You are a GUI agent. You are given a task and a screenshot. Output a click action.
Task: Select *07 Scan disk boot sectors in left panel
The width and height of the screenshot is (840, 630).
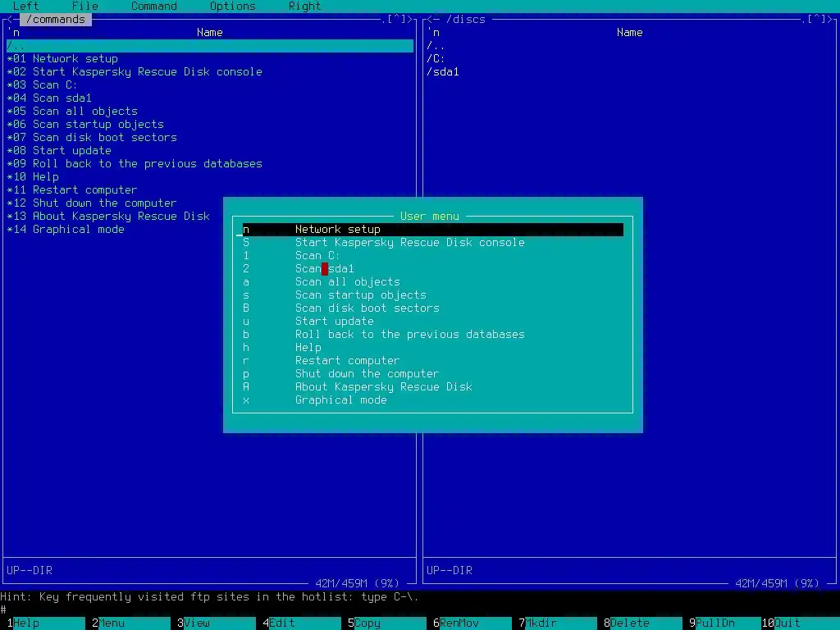coord(210,138)
